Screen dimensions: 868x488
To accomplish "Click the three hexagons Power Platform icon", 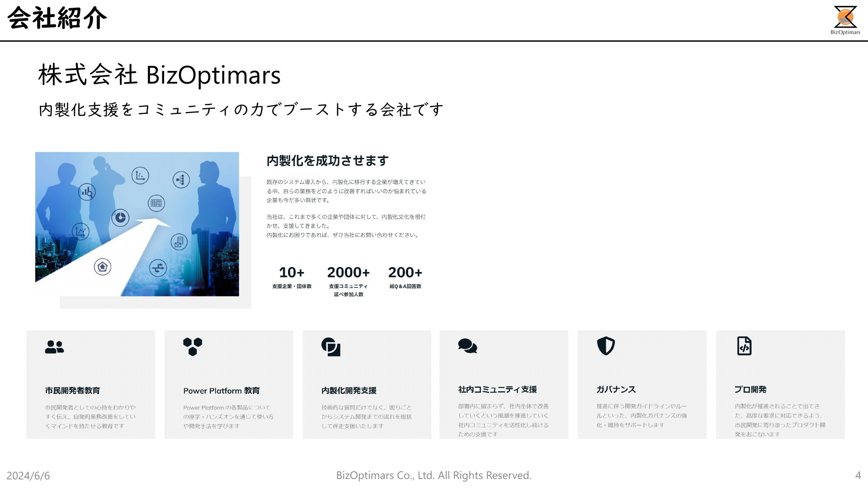I will tap(193, 347).
